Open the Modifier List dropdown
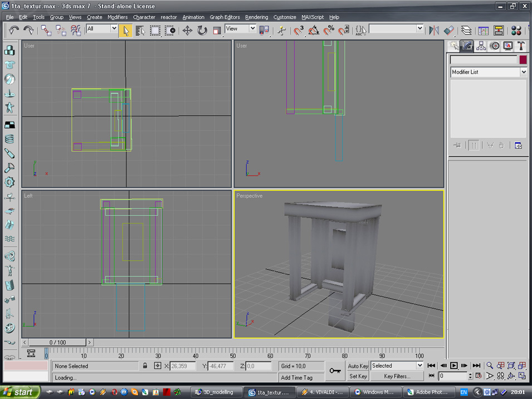532x399 pixels. 488,72
